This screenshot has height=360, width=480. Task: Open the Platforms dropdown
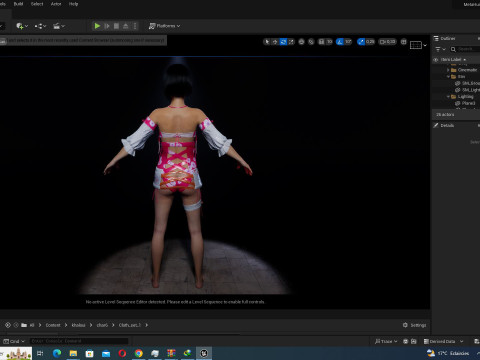pos(164,26)
